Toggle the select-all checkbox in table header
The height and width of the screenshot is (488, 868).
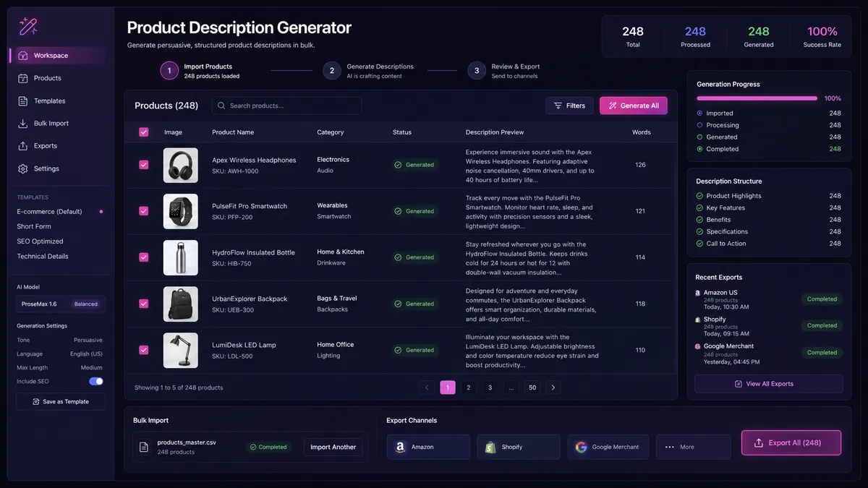[143, 132]
